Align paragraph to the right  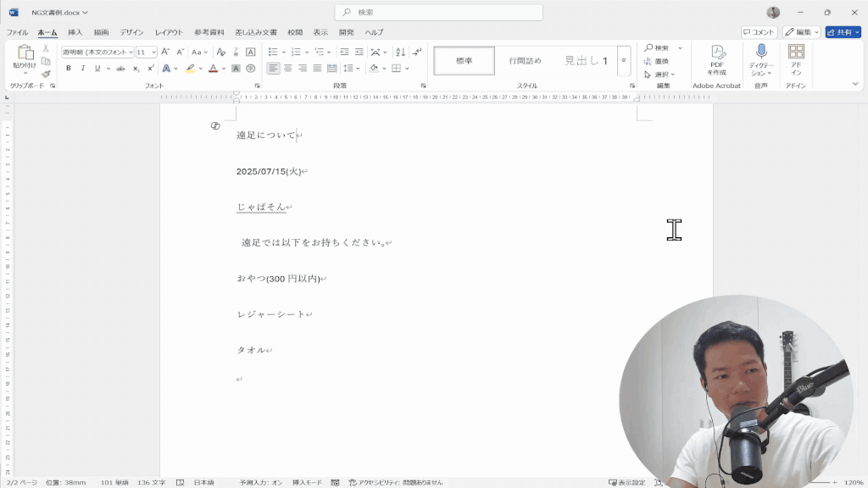[x=303, y=69]
